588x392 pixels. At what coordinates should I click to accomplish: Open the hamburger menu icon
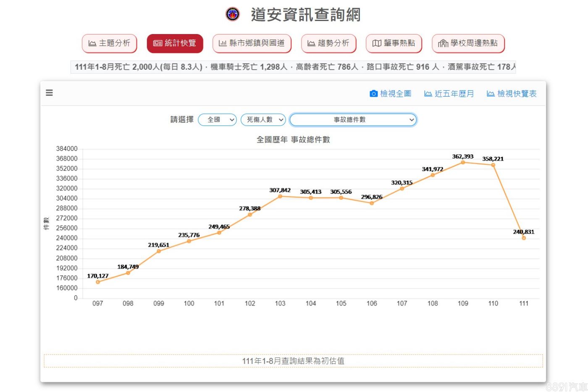pos(49,93)
